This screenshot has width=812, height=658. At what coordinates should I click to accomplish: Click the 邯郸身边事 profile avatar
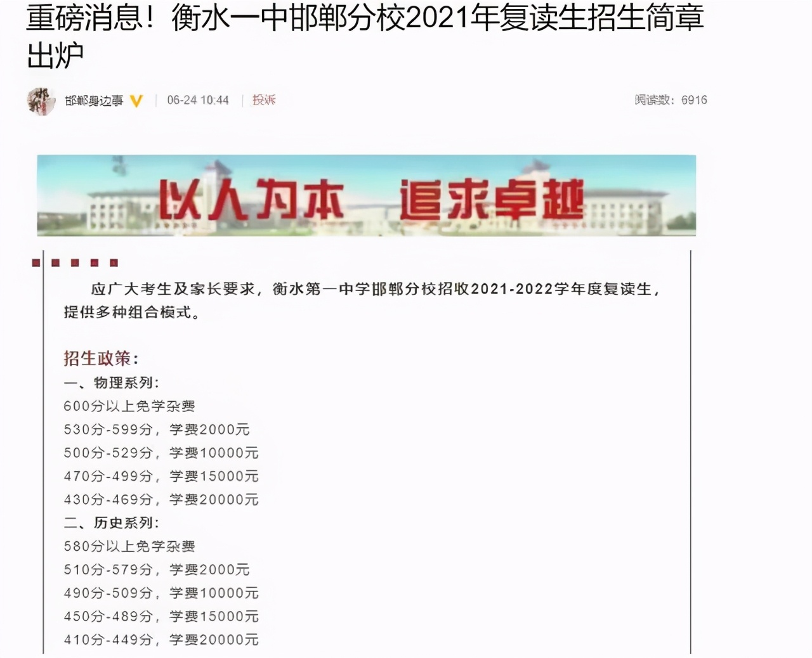(40, 101)
